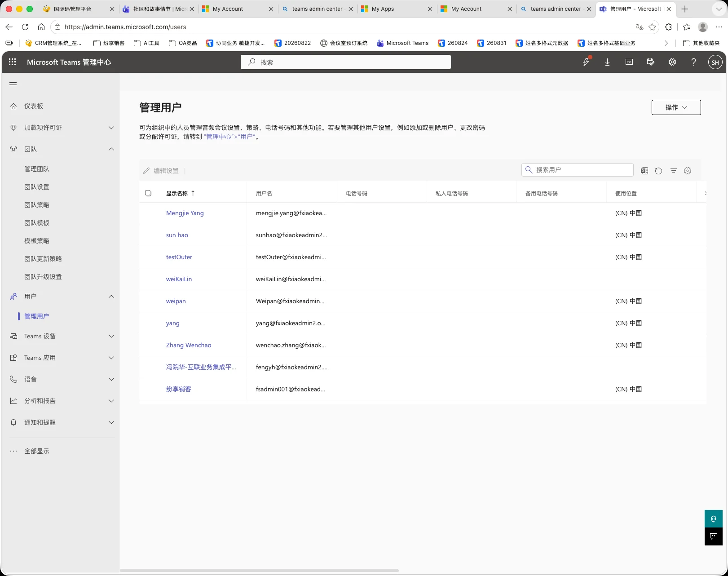
Task: Open the notifications lightning icon
Action: tap(586, 62)
